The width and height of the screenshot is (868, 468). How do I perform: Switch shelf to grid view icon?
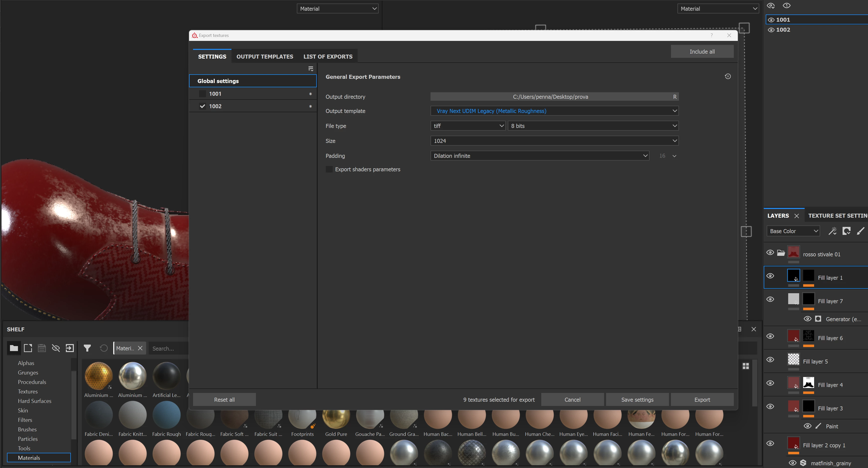pyautogui.click(x=746, y=366)
